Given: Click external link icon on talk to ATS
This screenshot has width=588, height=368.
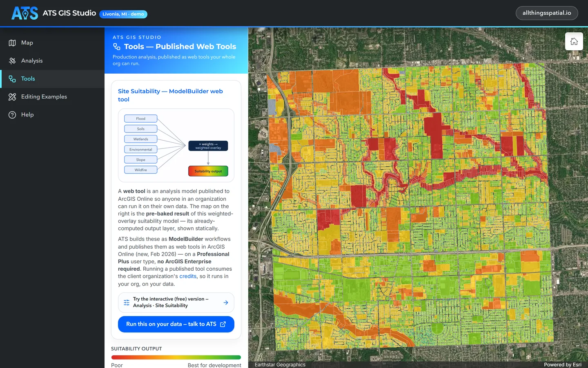Looking at the screenshot, I should (223, 324).
